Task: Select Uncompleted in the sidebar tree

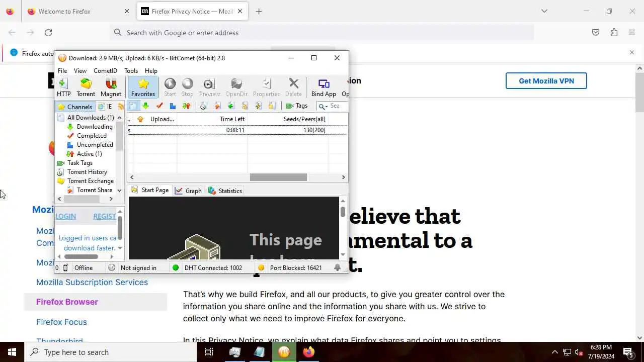Action: [x=90, y=145]
